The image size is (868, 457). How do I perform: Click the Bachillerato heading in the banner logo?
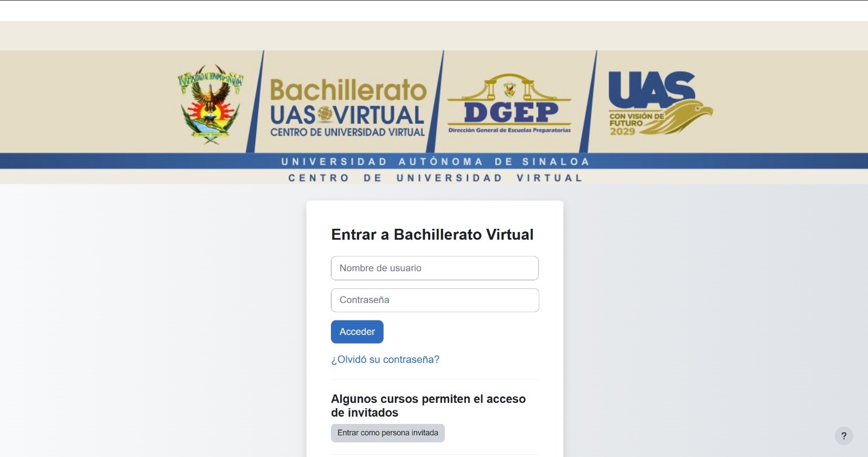(348, 90)
